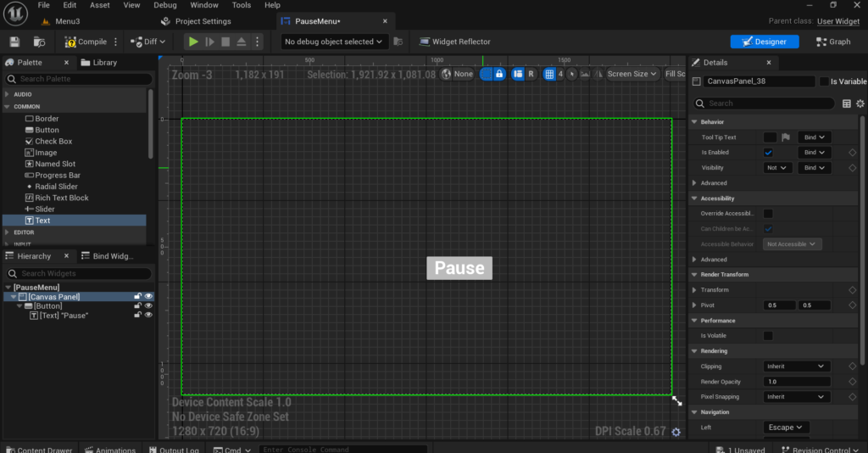The image size is (868, 453).
Task: Open the Tools menu
Action: [242, 5]
